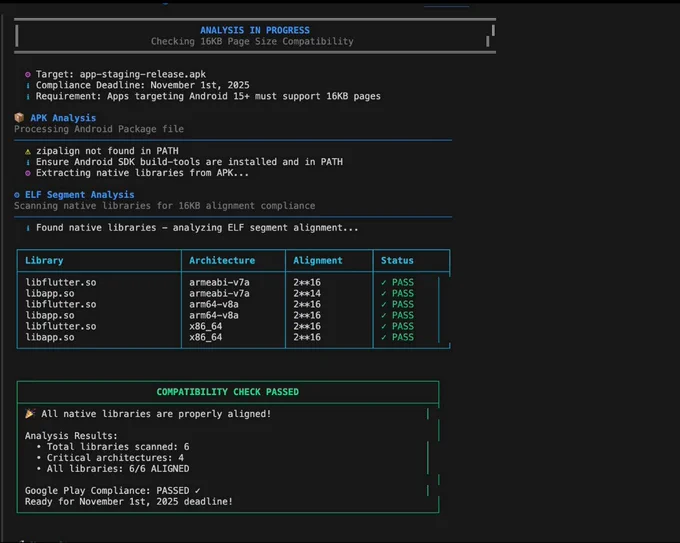Click libflutter.so in the x86_64 row

tap(61, 326)
